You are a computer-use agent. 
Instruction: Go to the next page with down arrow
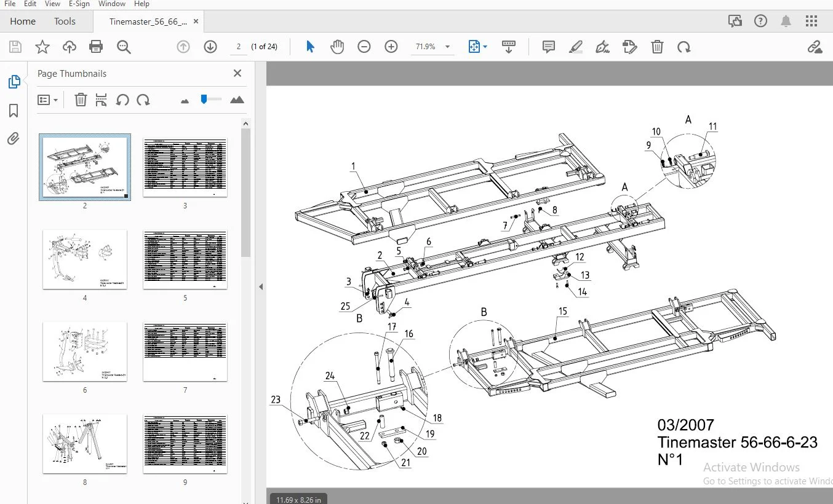(x=210, y=47)
